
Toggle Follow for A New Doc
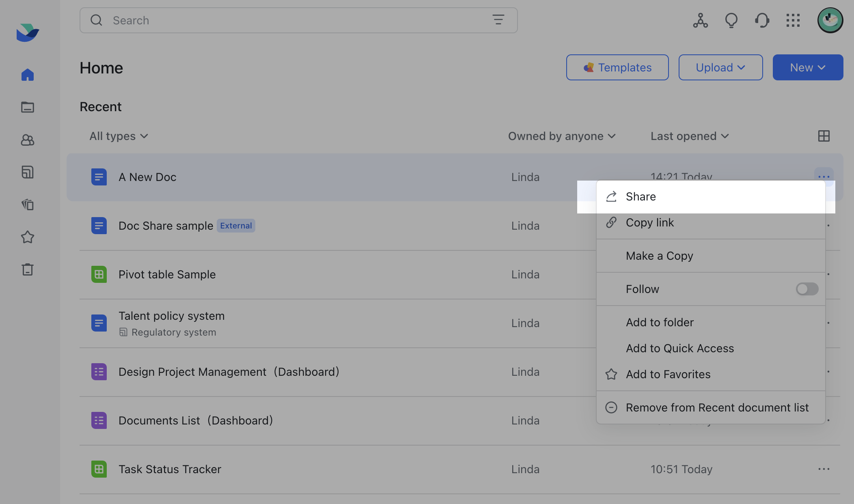tap(807, 289)
